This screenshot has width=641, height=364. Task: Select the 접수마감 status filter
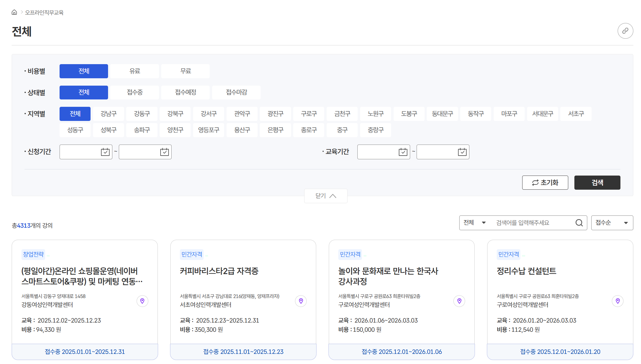click(236, 92)
